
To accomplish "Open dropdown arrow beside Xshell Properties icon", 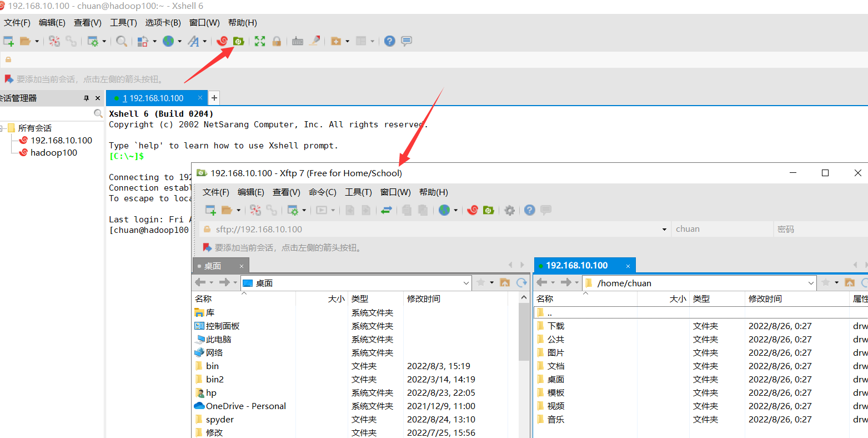I will tap(104, 41).
